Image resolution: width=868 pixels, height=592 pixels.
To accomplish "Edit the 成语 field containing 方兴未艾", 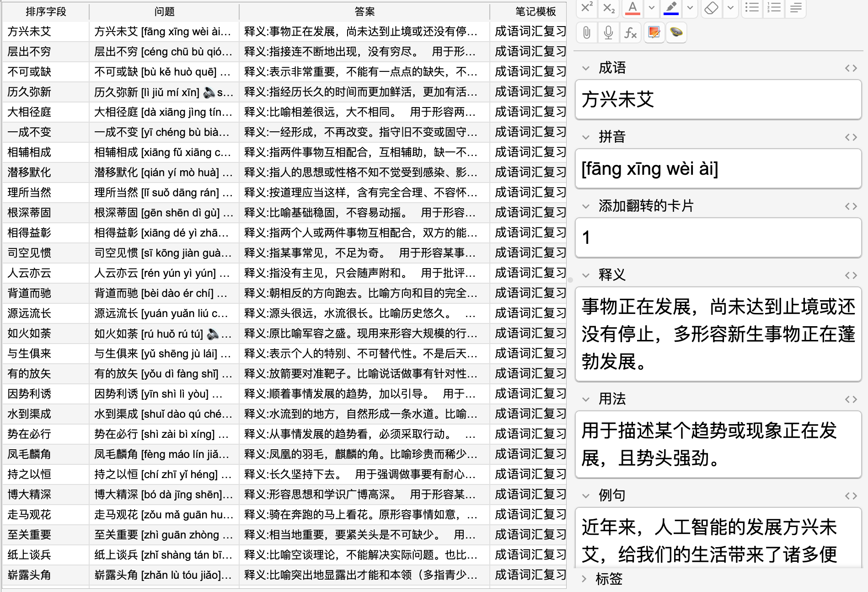I will [718, 99].
